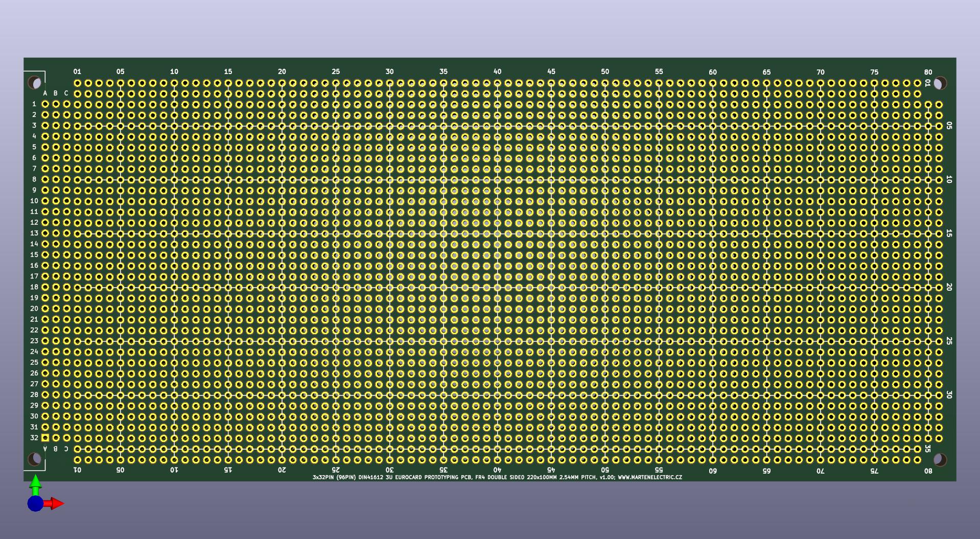Click the square pad at row 32
The height and width of the screenshot is (539, 980).
coord(45,438)
